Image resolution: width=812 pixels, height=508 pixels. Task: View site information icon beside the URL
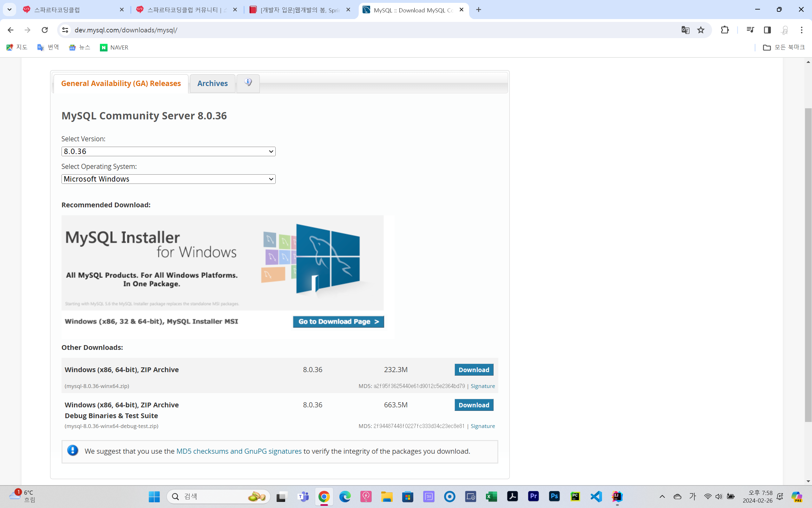65,30
